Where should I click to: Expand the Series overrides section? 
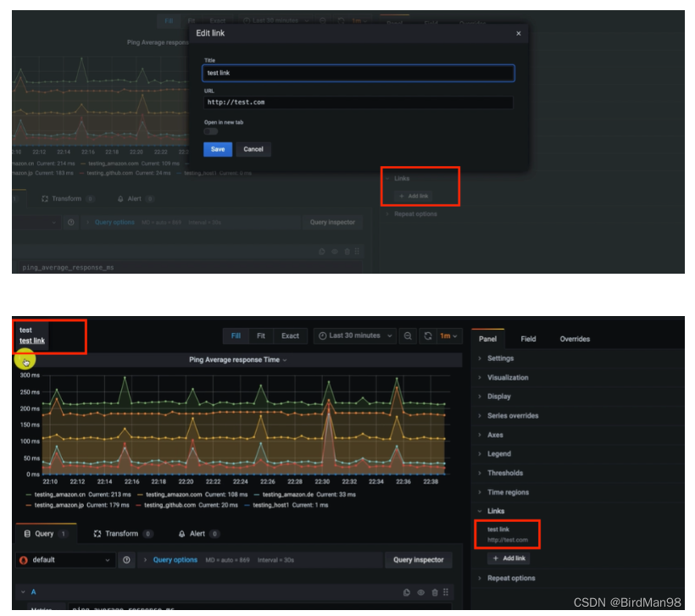[x=513, y=416]
